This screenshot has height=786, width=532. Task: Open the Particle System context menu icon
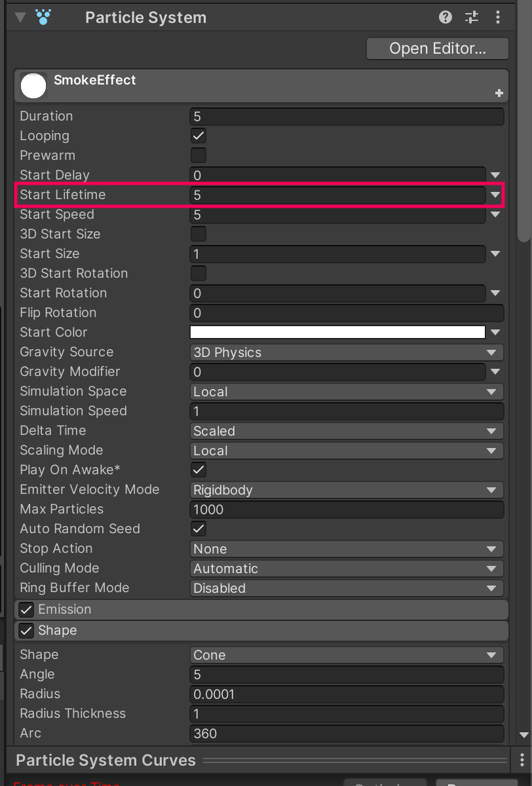click(x=498, y=17)
